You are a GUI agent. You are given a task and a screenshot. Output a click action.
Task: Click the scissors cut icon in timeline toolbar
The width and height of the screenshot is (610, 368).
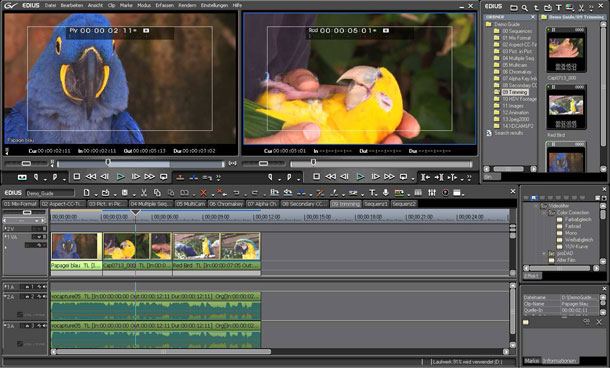(144, 193)
